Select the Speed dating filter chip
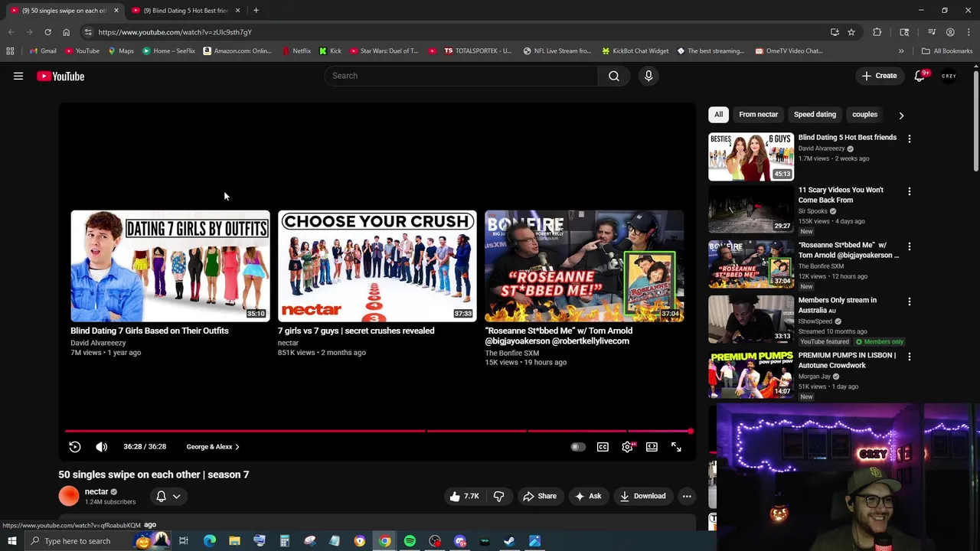980x551 pixels. (815, 115)
